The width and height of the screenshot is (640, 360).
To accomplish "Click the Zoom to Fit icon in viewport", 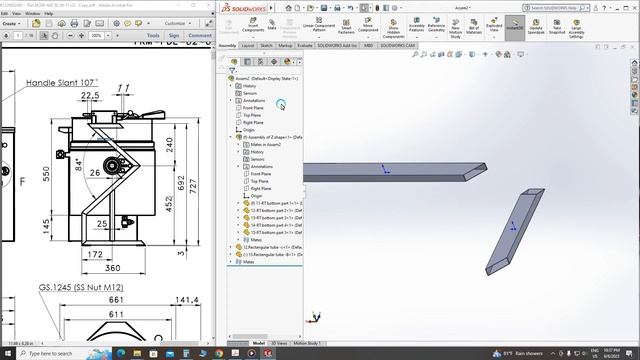I will (x=415, y=54).
